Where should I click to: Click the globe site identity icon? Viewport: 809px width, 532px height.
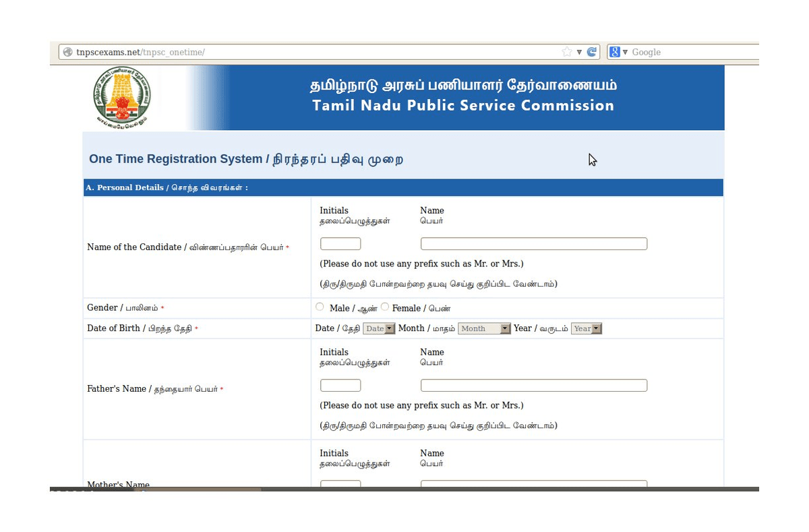(x=67, y=52)
